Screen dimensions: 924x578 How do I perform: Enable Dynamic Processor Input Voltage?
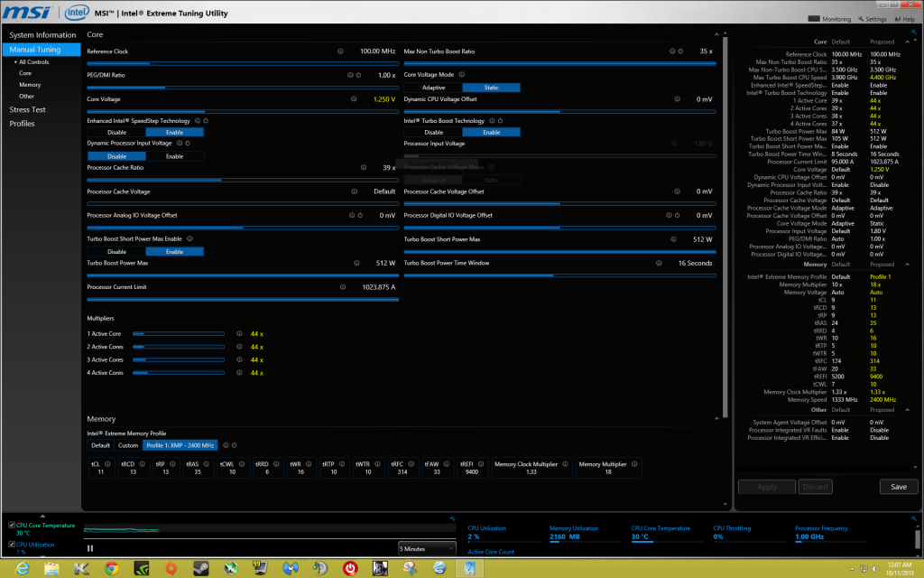click(x=174, y=156)
